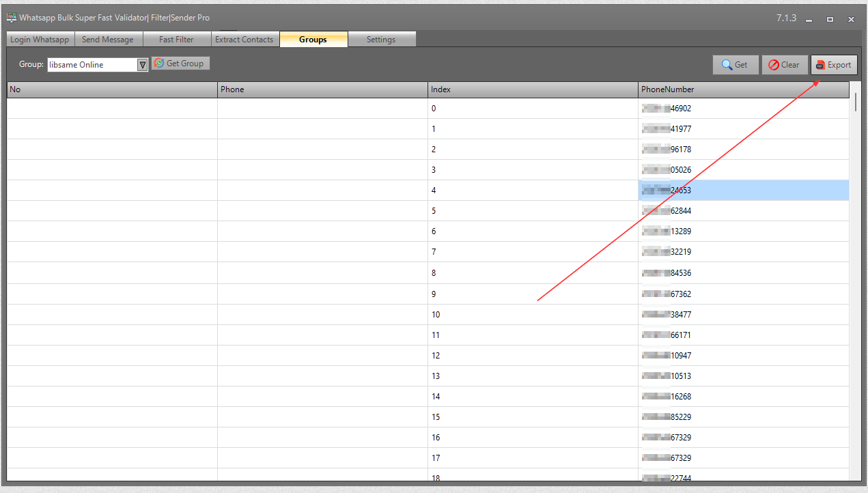Select the phone number ending in 41977
The image size is (868, 493).
coord(744,129)
